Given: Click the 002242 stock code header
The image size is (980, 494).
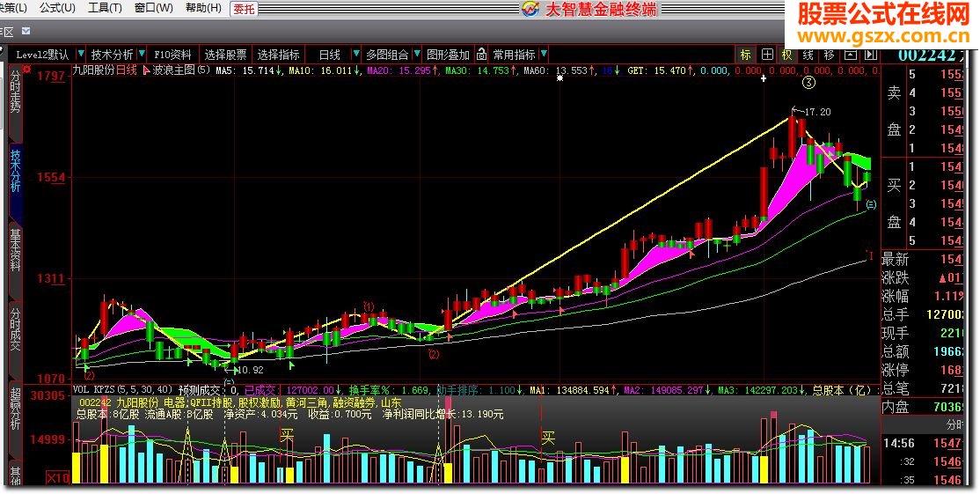Looking at the screenshot, I should point(927,55).
